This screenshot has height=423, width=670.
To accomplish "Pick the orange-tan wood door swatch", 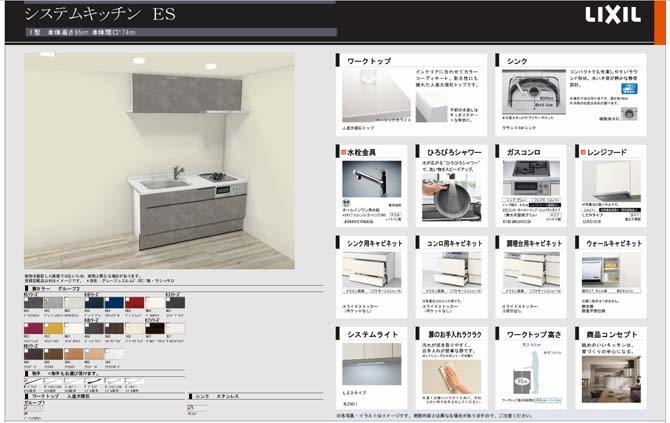I will [x=74, y=354].
